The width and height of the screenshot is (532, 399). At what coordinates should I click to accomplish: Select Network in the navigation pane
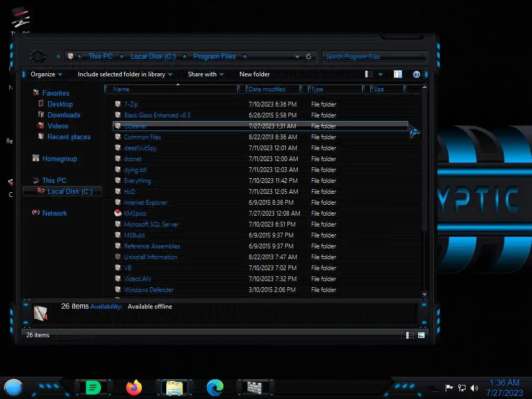54,213
